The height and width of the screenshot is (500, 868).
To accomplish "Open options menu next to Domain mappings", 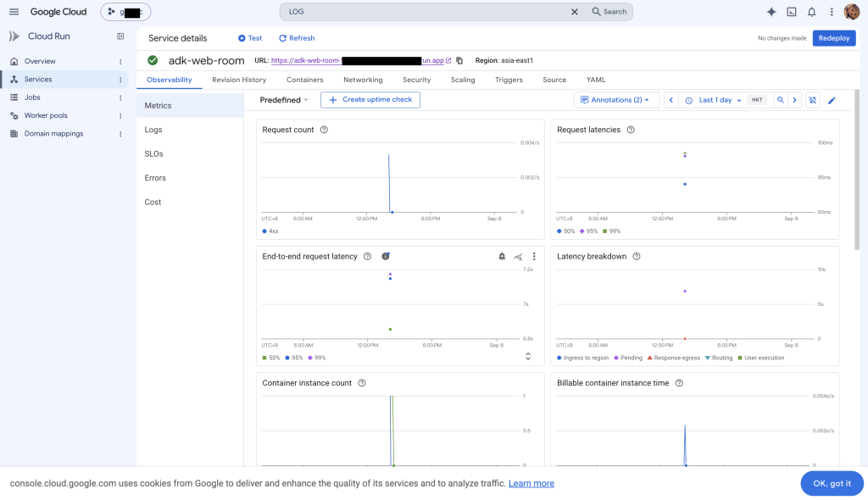I will click(x=120, y=134).
